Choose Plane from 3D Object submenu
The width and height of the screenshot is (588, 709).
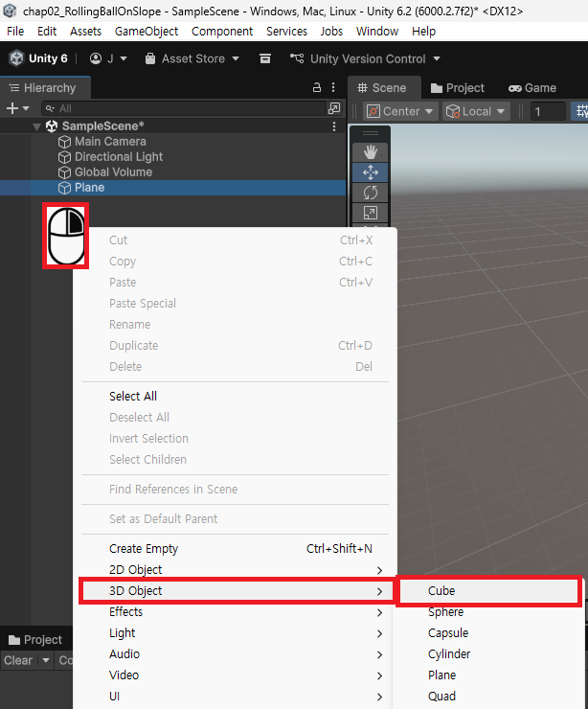coord(489,675)
